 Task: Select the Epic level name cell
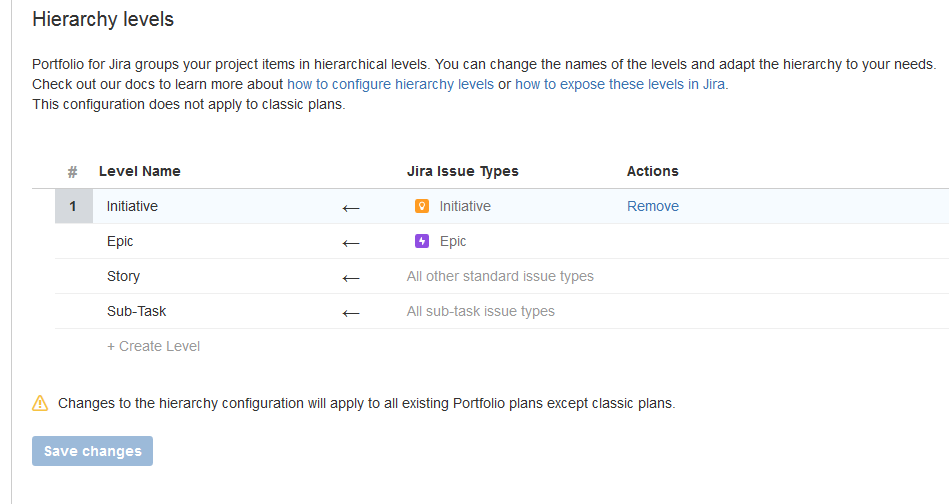(120, 241)
